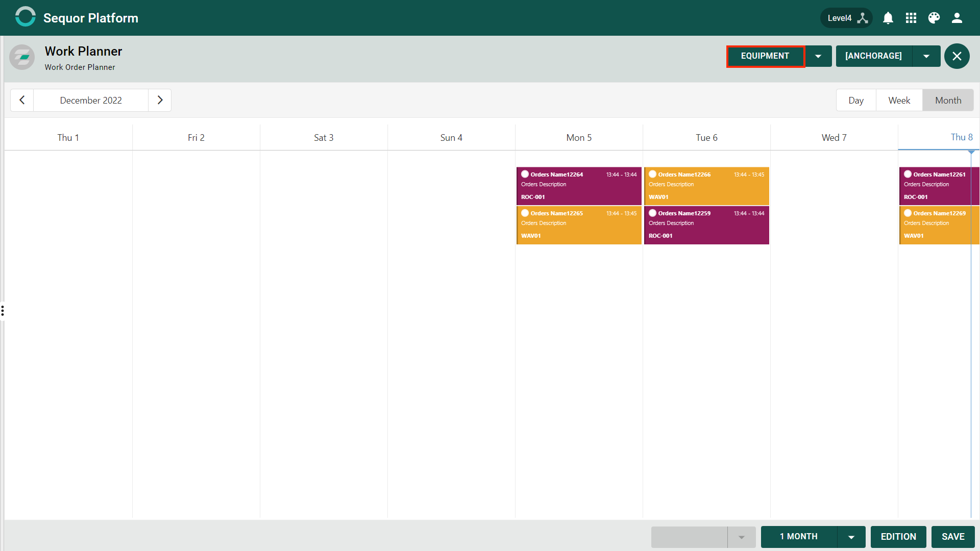
Task: Click the 13:44 - 13:44 time on Orders Name12264
Action: click(x=621, y=174)
